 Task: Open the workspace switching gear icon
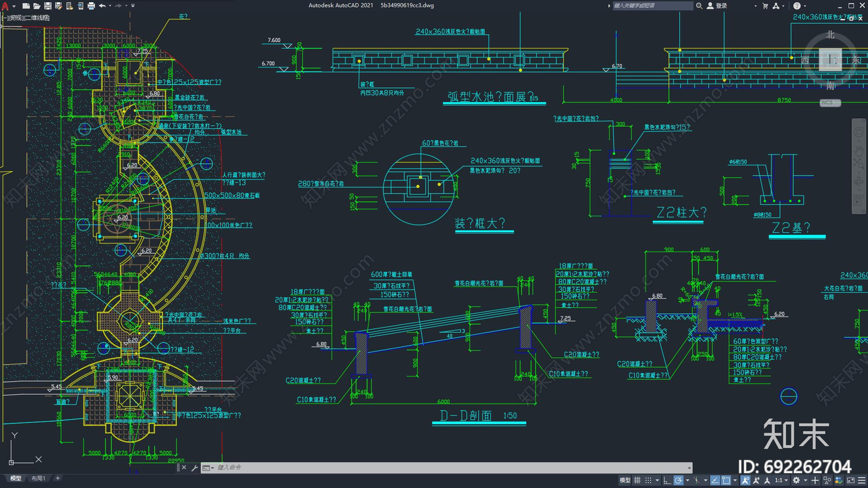(x=796, y=480)
